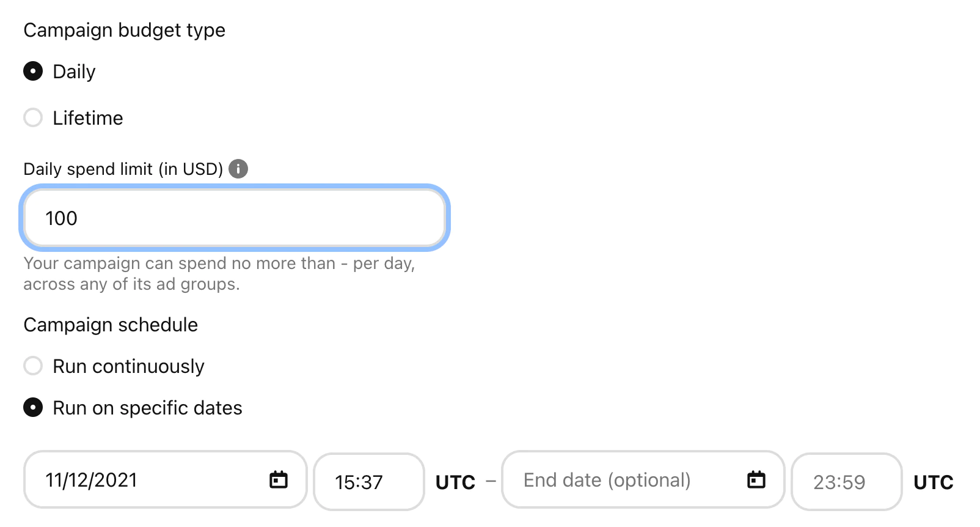Select the Daily budget radio button
Viewport: 980px width, 527px height.
point(33,72)
